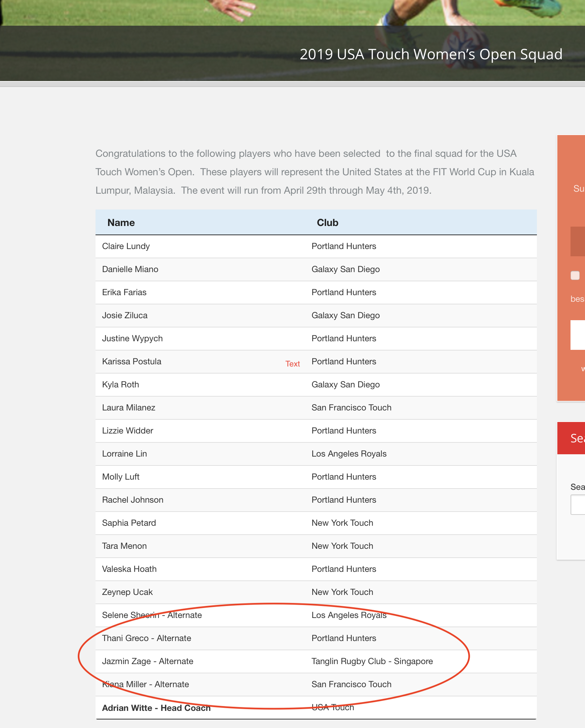Click New York Touch beside Saphia Petard
The image size is (585, 728).
[342, 523]
